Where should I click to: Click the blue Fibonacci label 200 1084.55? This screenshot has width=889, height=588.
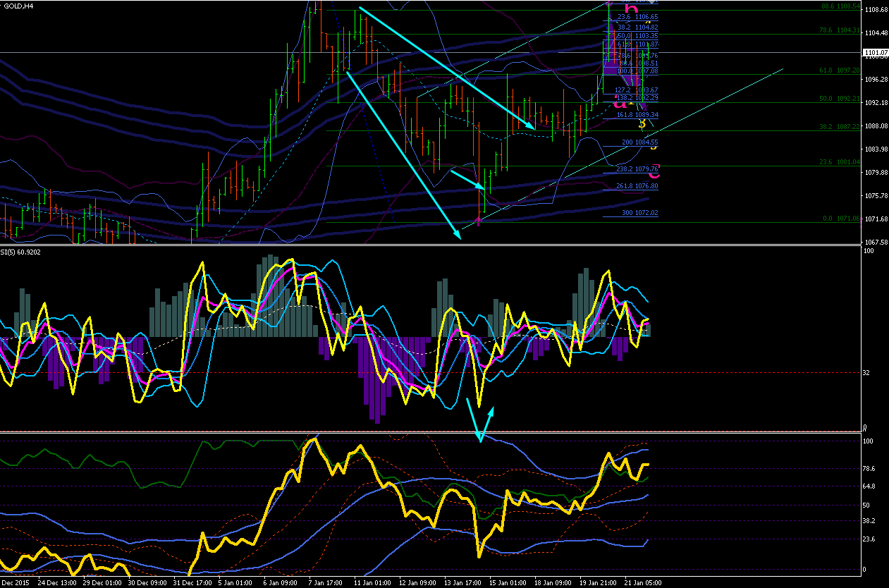pos(640,142)
